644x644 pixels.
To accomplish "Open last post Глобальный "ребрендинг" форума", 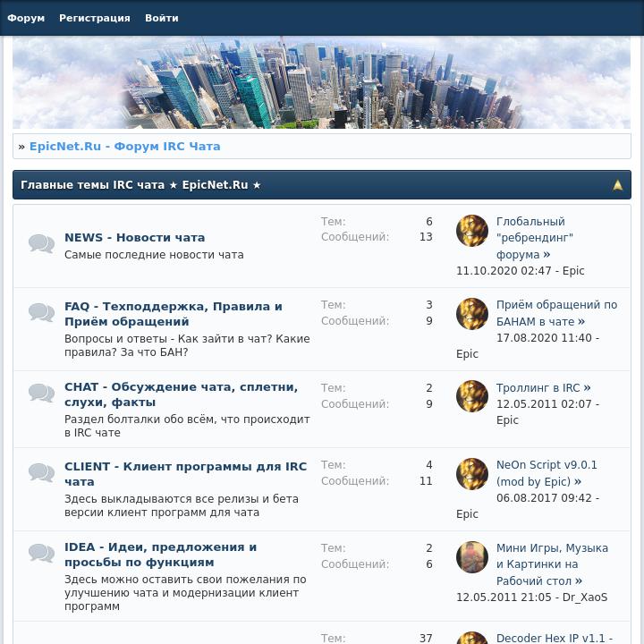I will 534,238.
